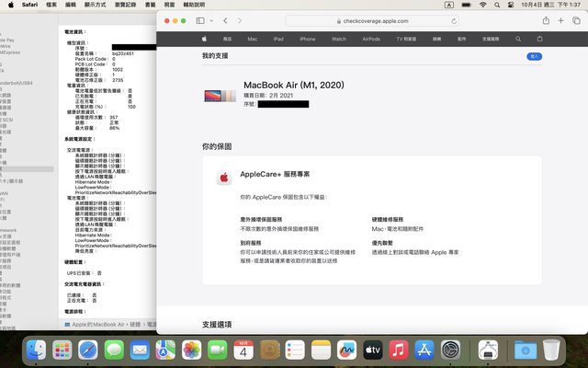Open Reminders from the Dock
The width and height of the screenshot is (588, 368).
(295, 350)
